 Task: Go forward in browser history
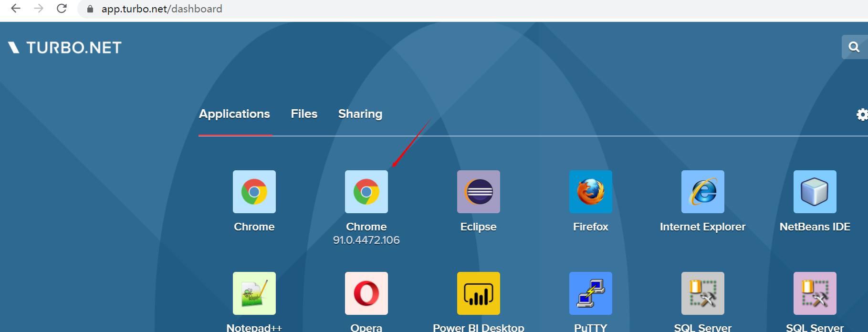click(x=39, y=9)
